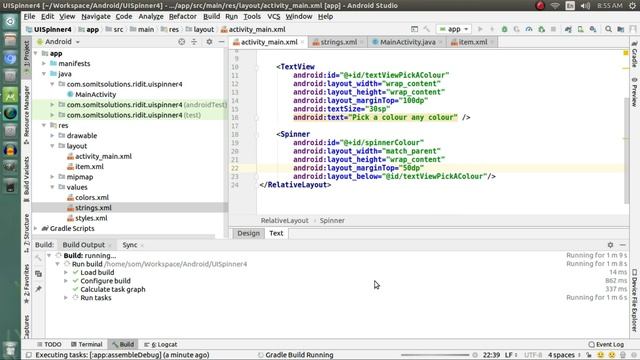
Task: Toggle the Structure tool window
Action: [27, 233]
